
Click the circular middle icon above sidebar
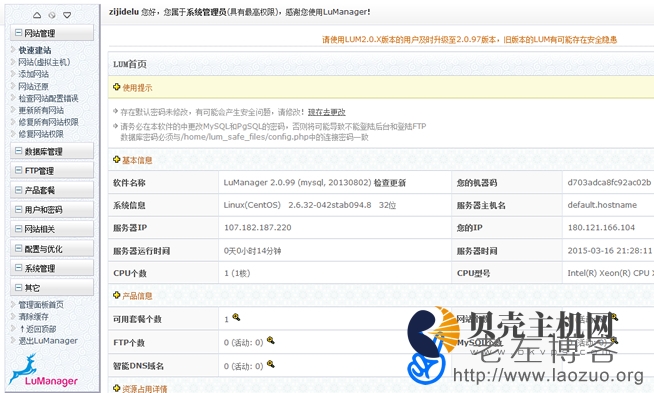tap(52, 15)
